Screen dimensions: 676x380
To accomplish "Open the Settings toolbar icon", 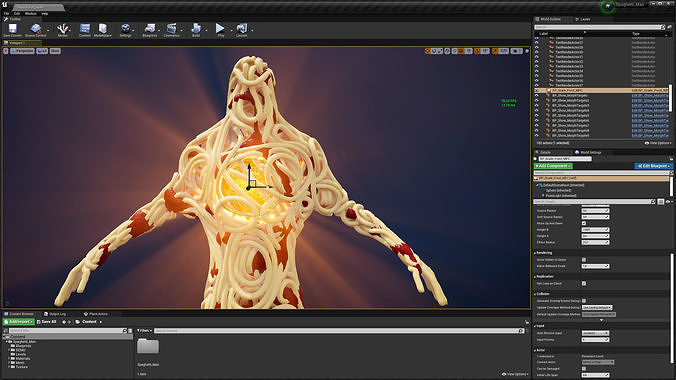I will tap(125, 28).
